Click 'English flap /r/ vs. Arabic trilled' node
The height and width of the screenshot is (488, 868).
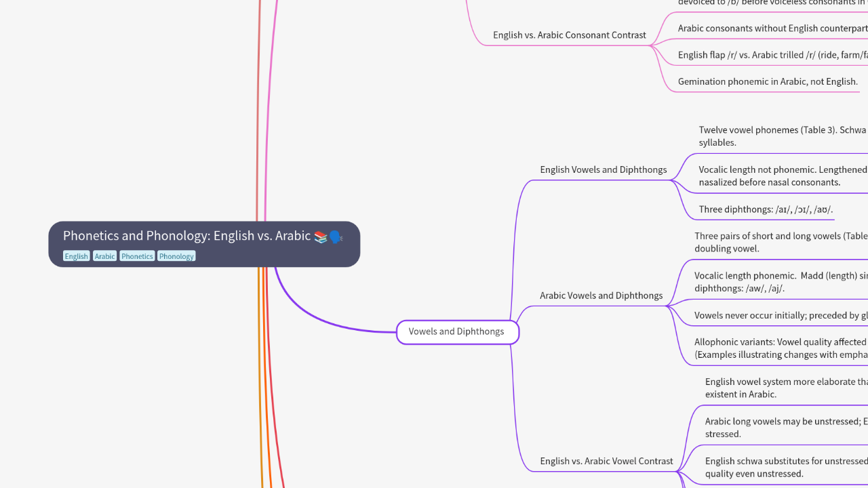point(772,55)
